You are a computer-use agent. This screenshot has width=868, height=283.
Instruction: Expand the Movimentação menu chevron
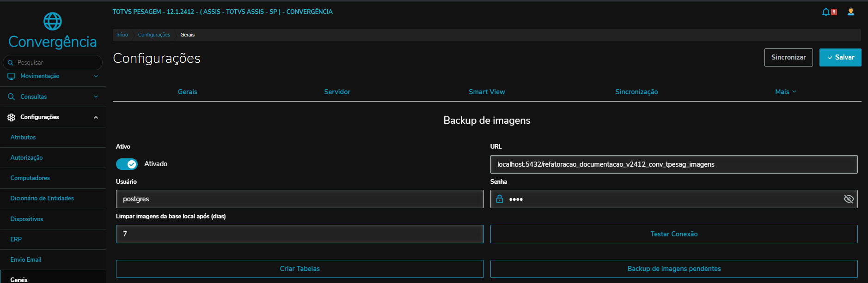(x=96, y=76)
